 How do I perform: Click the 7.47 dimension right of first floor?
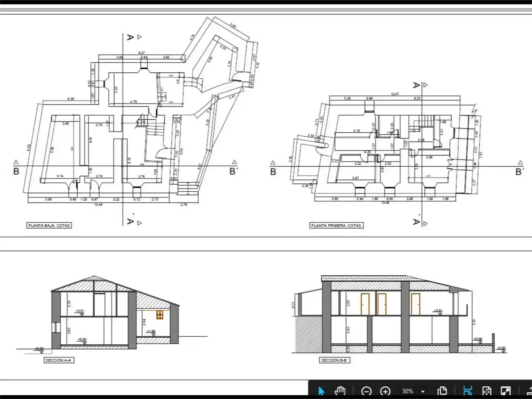coord(481,155)
